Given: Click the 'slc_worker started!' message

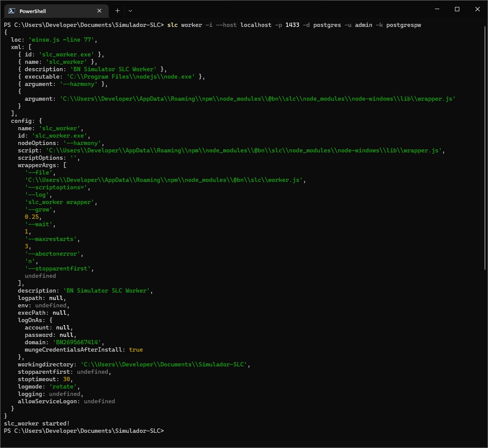Looking at the screenshot, I should pos(37,423).
